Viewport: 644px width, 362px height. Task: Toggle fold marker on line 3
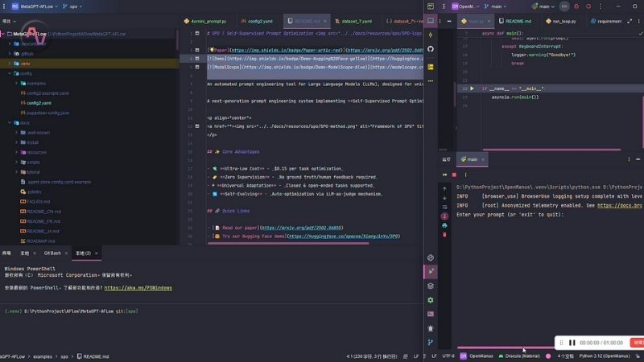point(197,50)
